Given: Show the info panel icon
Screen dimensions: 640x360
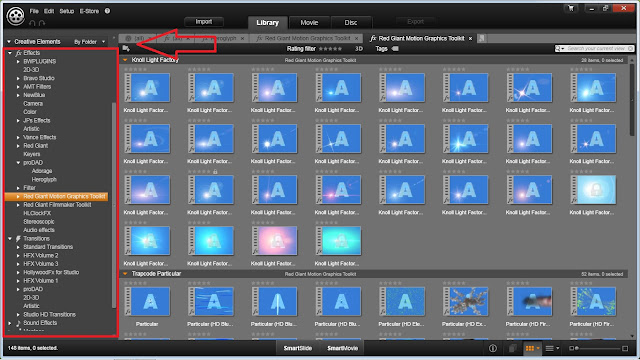Looking at the screenshot, I should (x=493, y=348).
